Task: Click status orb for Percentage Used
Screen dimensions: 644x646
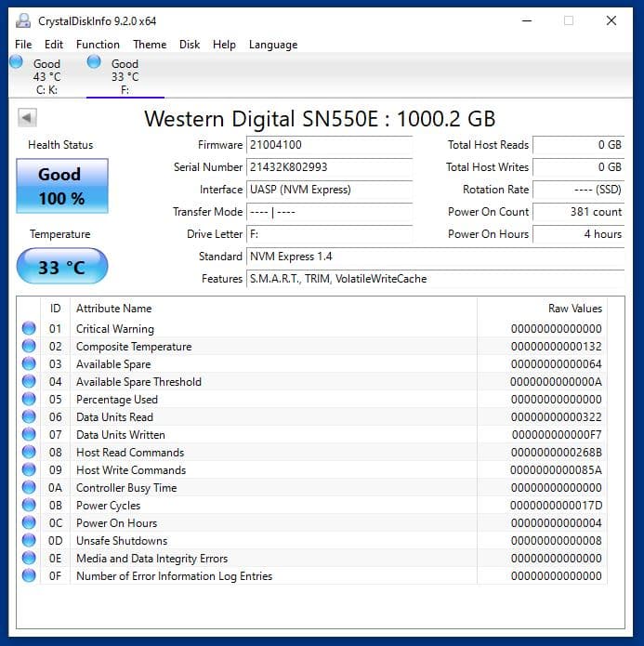Action: tap(29, 399)
